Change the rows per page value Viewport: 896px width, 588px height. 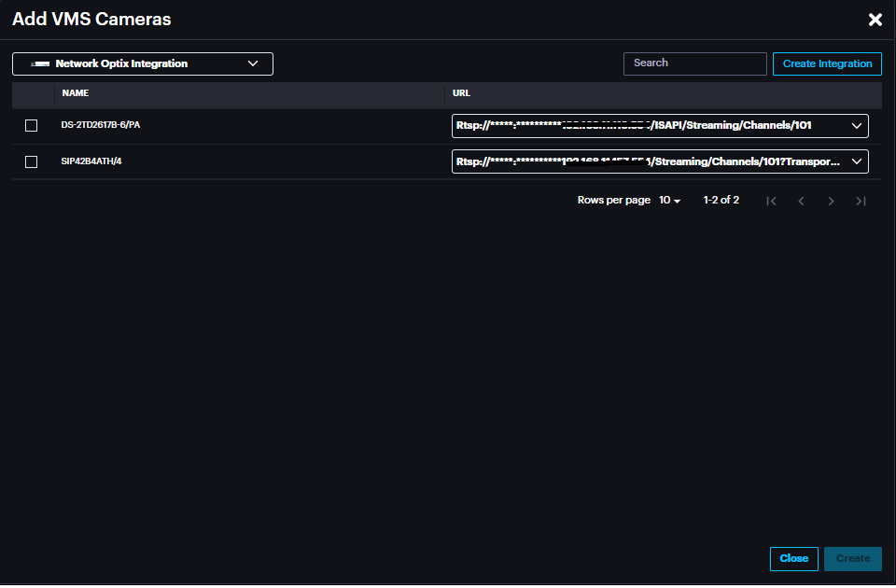669,201
